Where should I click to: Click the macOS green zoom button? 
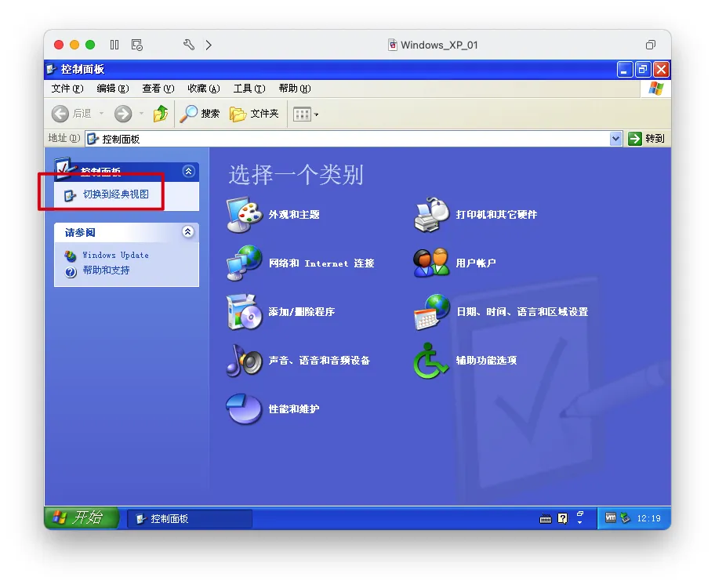point(90,45)
